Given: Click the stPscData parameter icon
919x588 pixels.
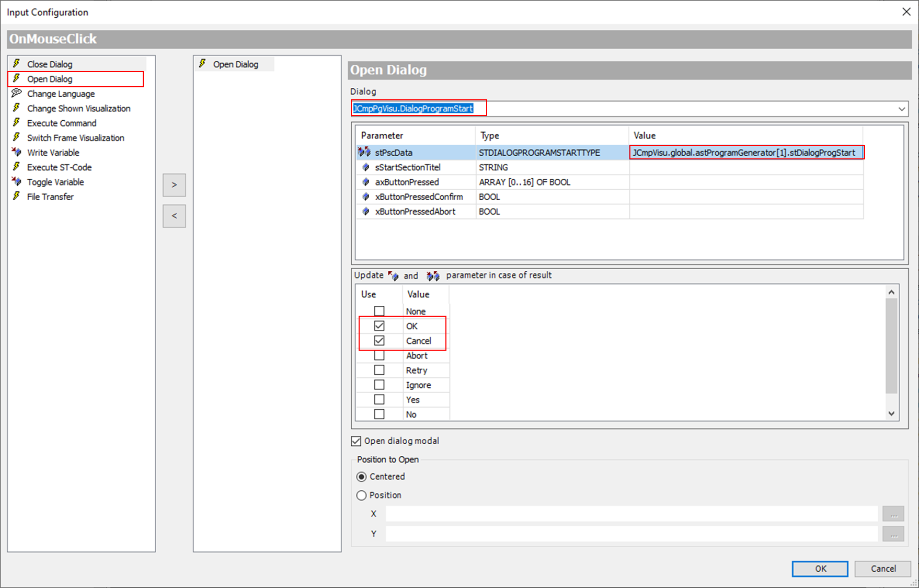Looking at the screenshot, I should point(364,152).
